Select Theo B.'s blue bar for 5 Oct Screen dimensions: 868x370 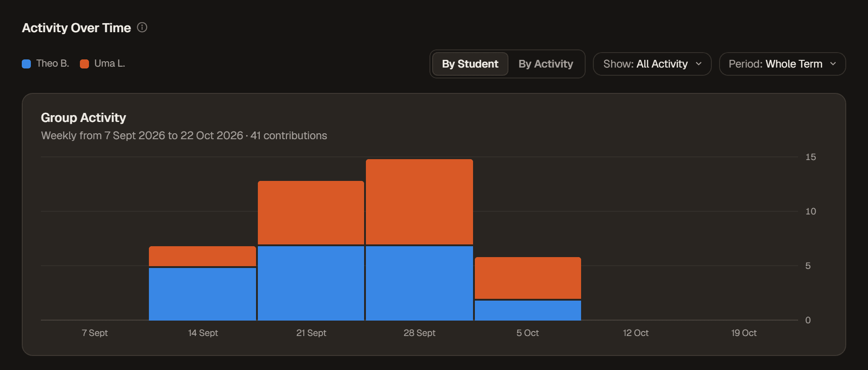click(x=528, y=311)
